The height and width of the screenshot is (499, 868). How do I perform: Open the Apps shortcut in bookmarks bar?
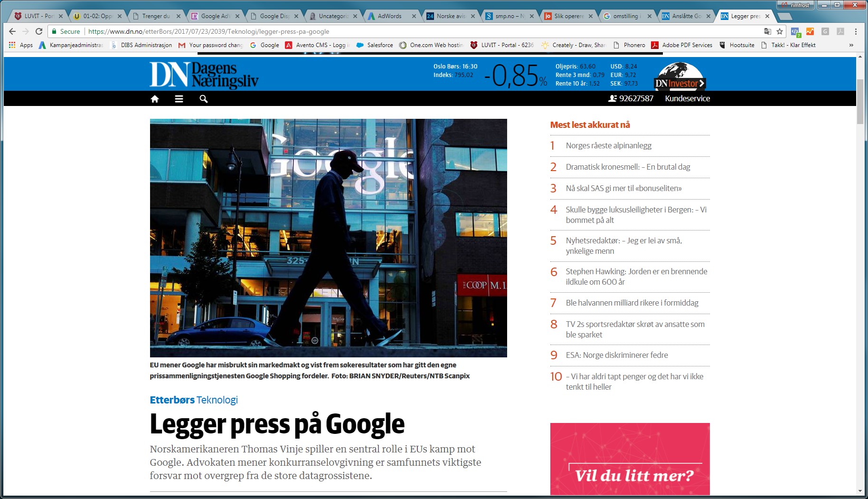[x=21, y=45]
